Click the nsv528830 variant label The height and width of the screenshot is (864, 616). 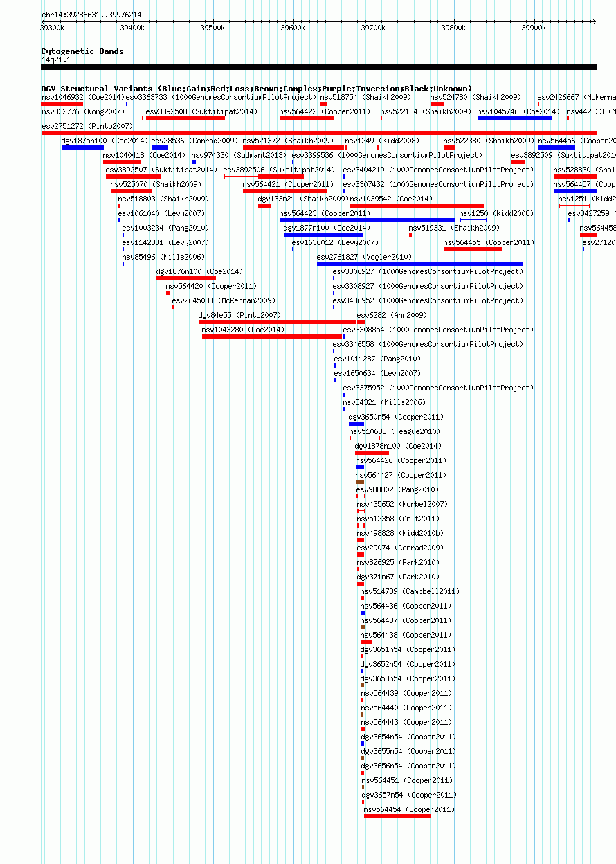pos(585,170)
